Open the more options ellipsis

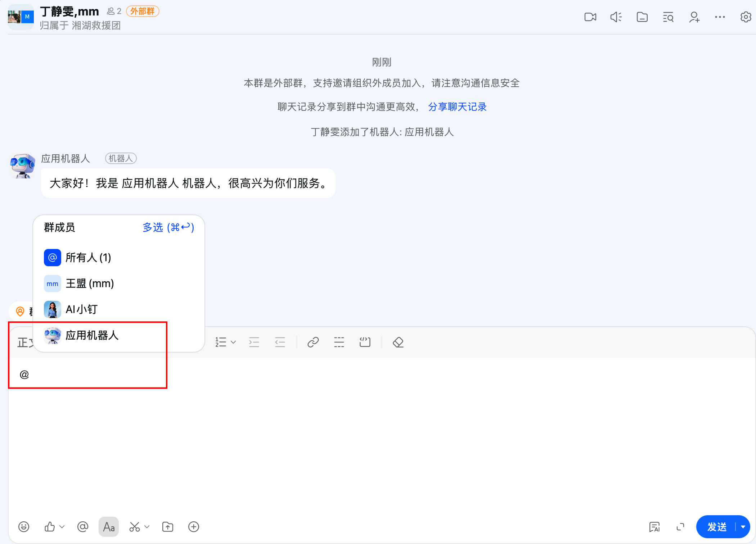click(x=720, y=17)
